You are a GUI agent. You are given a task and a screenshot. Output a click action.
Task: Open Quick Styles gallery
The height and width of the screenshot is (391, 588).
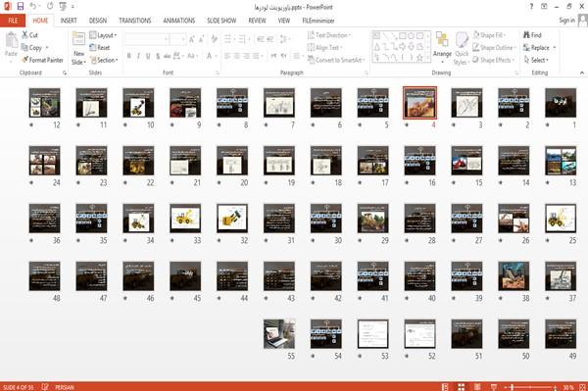(462, 49)
